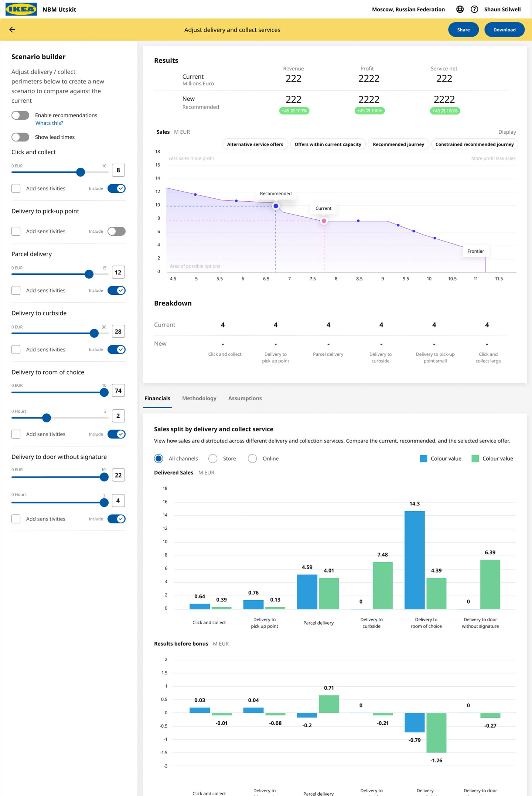Click the green Colour value legend swatch

pyautogui.click(x=475, y=458)
